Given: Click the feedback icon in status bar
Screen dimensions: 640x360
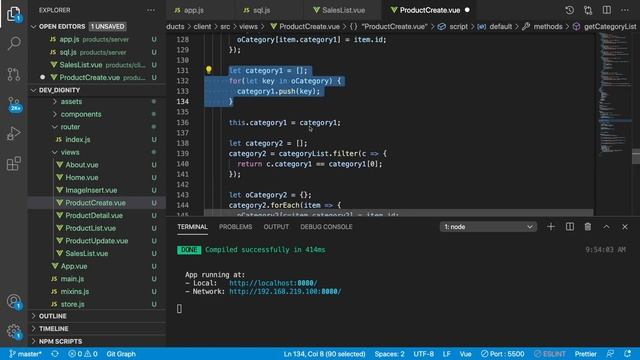Looking at the screenshot, I should click(610, 354).
